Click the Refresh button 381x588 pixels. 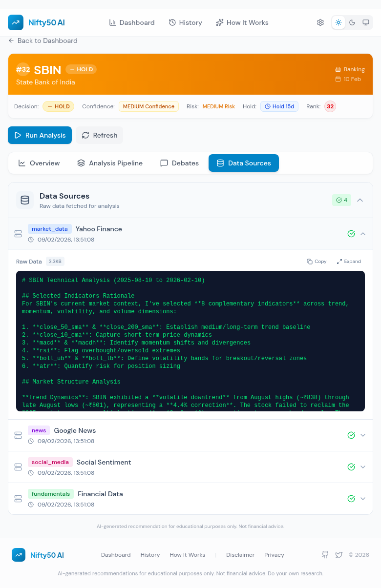tap(99, 135)
